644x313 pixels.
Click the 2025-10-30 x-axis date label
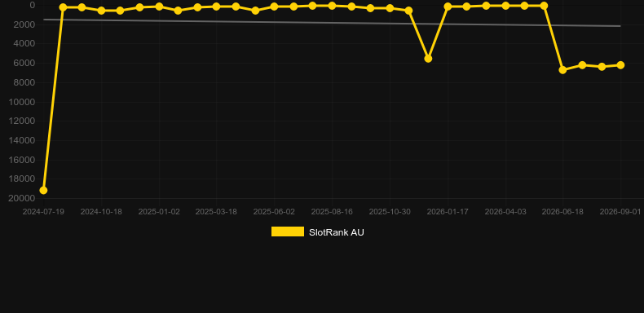[x=390, y=212]
